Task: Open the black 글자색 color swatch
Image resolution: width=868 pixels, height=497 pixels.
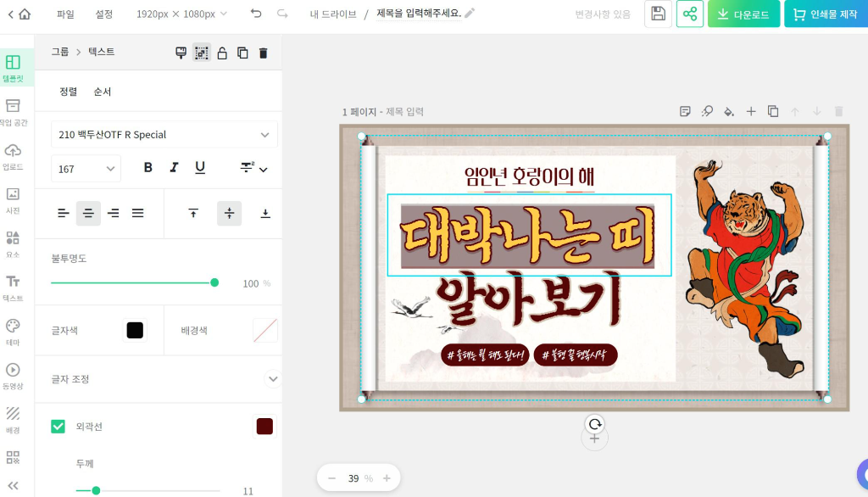Action: [135, 330]
